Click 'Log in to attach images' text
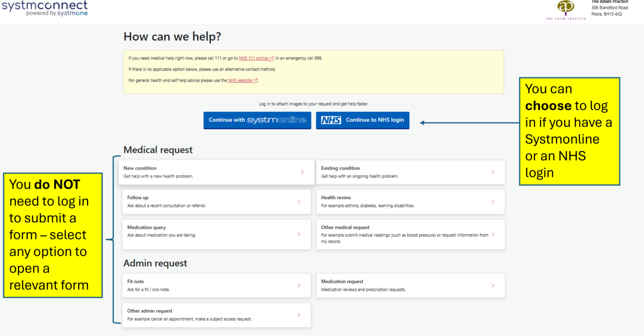Image resolution: width=644 pixels, height=336 pixels. [x=314, y=104]
